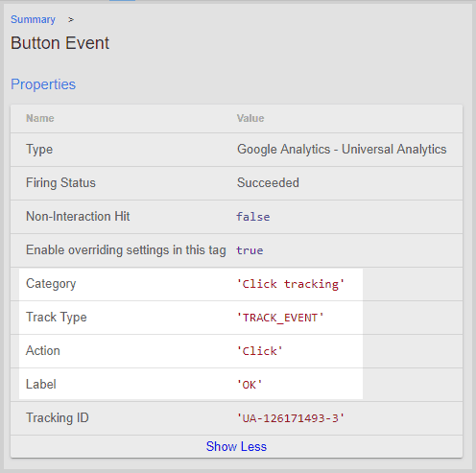The width and height of the screenshot is (476, 473).
Task: Go back via the Summary breadcrumb link
Action: click(x=33, y=19)
